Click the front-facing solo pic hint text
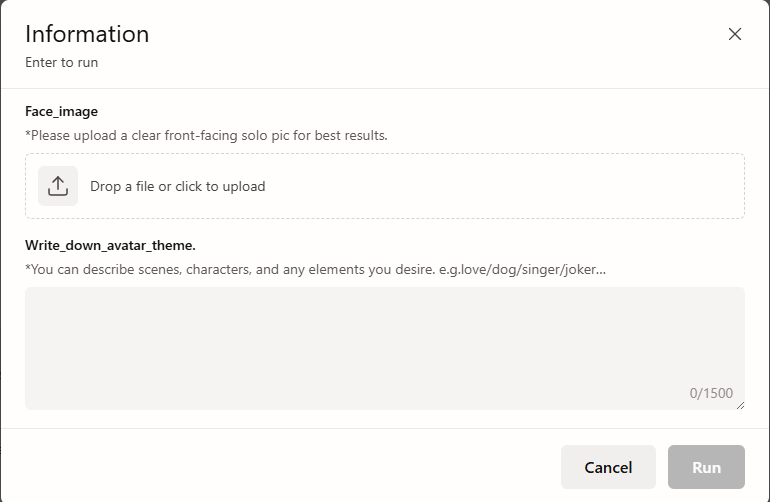This screenshot has width=770, height=502. 206,136
